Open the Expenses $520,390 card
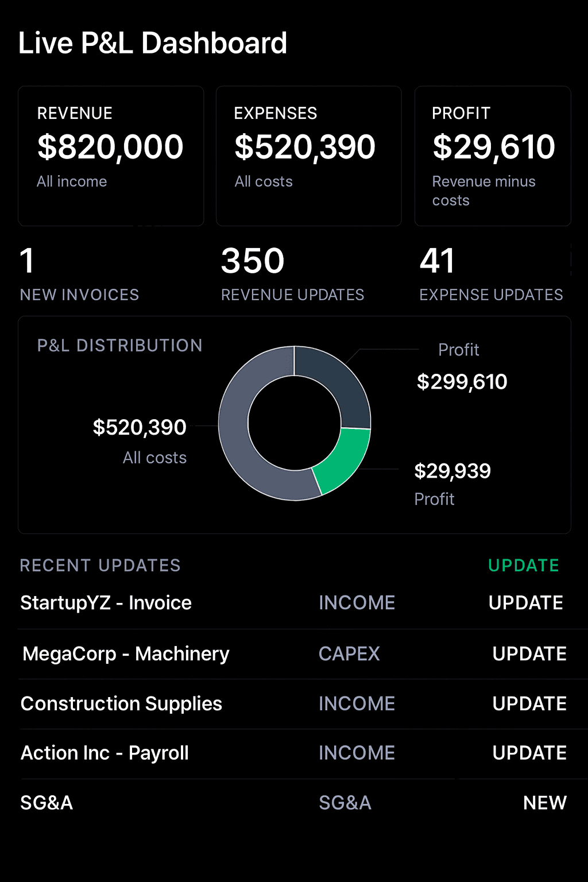Viewport: 588px width, 882px height. [x=308, y=156]
